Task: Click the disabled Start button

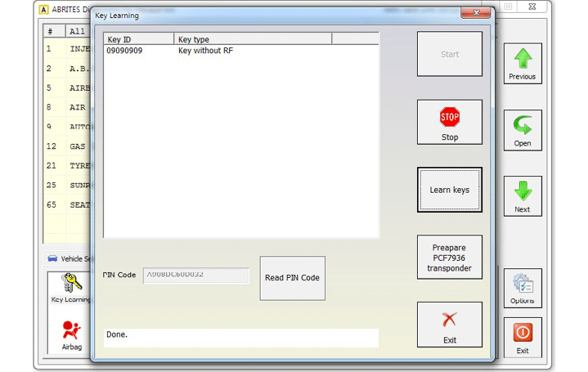Action: tap(450, 54)
